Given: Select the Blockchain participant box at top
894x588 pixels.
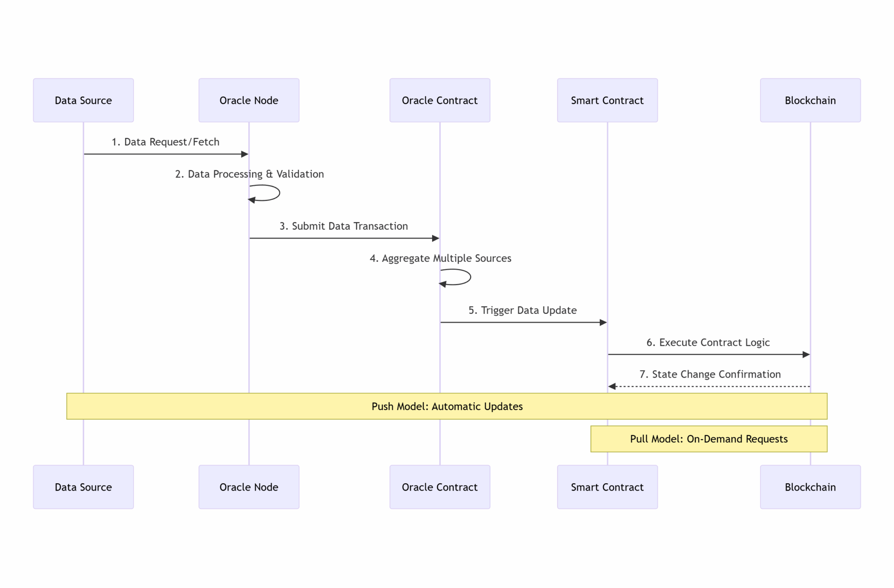Looking at the screenshot, I should pos(810,100).
